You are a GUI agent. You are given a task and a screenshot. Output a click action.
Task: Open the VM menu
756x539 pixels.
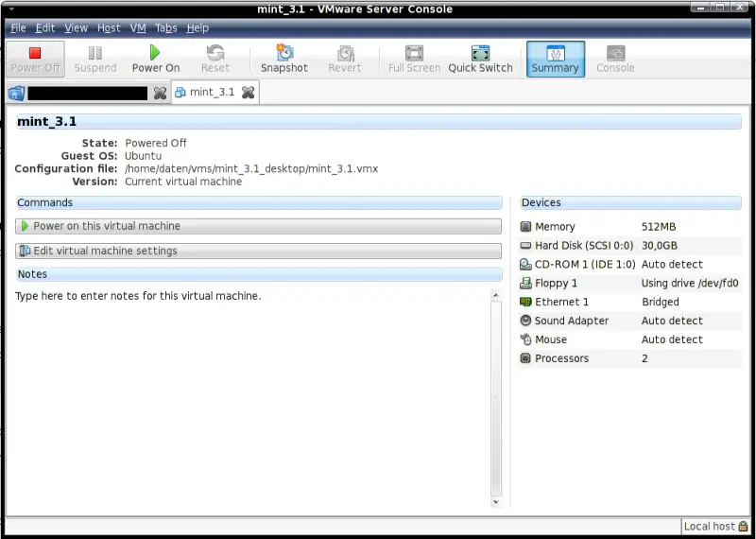click(138, 28)
